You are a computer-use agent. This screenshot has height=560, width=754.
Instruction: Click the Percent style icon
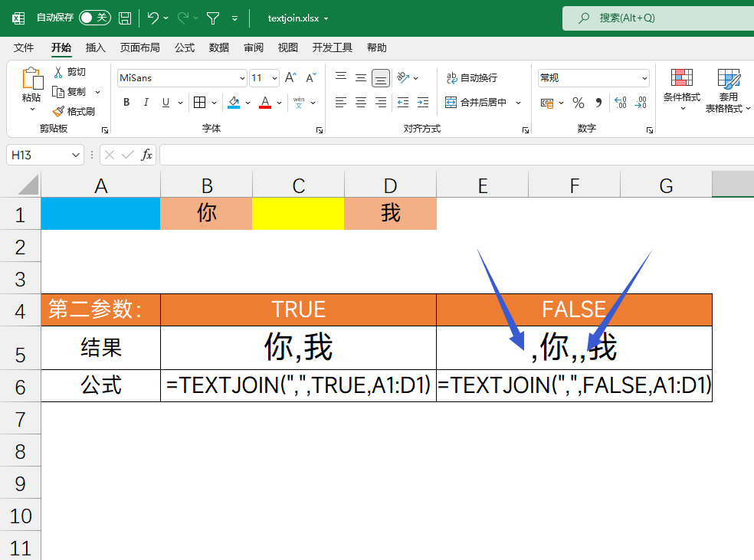[579, 103]
